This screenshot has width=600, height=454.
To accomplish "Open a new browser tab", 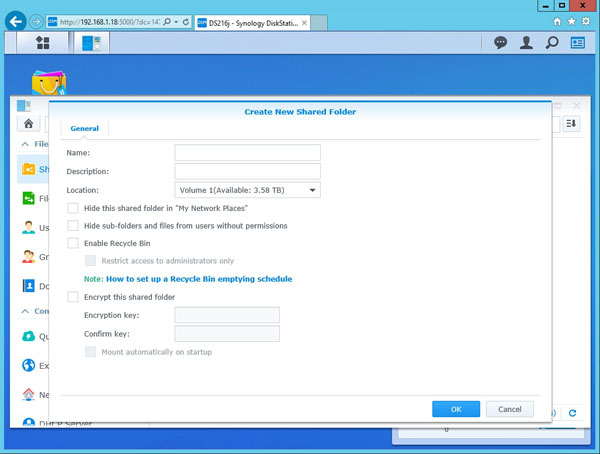I will click(319, 23).
